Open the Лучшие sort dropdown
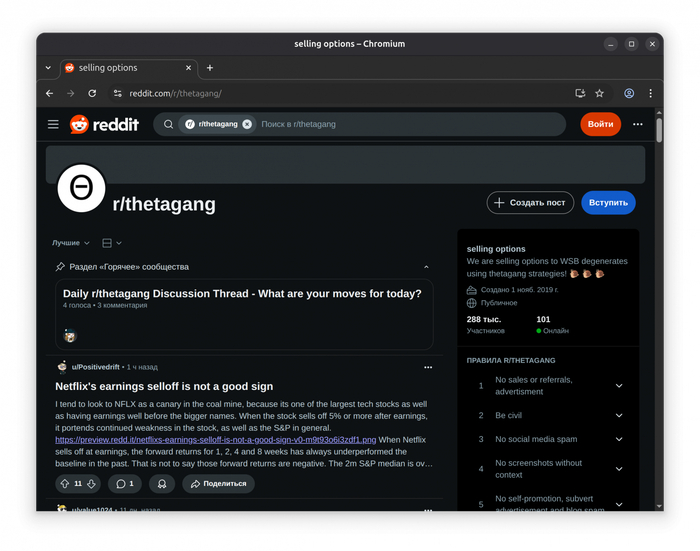This screenshot has height=551, width=700. [x=71, y=243]
